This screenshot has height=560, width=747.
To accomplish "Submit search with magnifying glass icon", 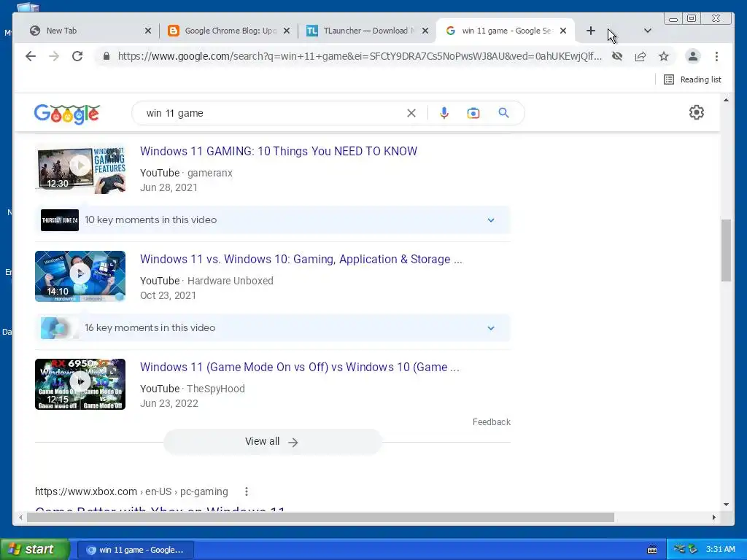I will (x=503, y=113).
